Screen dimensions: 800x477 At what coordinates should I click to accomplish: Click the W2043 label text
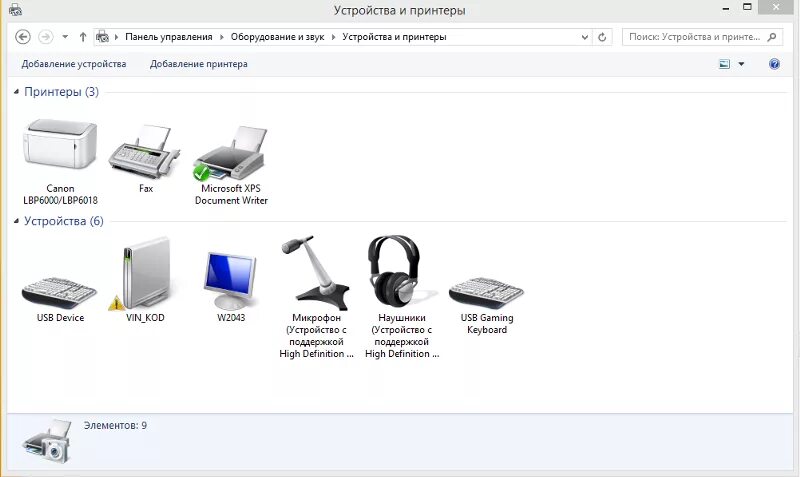pos(231,317)
